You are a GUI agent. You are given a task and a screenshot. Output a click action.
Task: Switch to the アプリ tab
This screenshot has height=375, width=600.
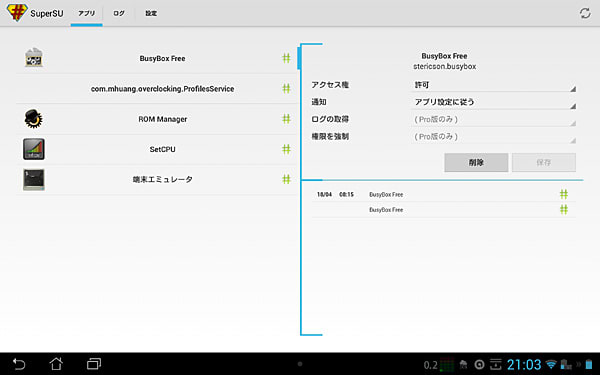(86, 13)
